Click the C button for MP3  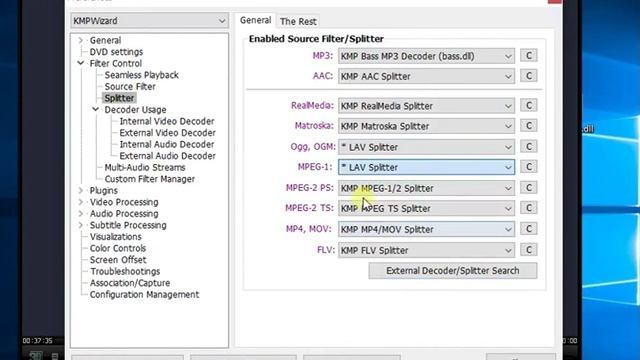[529, 56]
